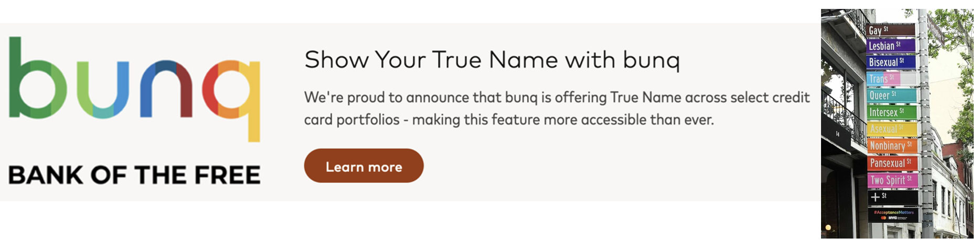Click the Trans St sign
Screen dimensions: 980x248
891,79
